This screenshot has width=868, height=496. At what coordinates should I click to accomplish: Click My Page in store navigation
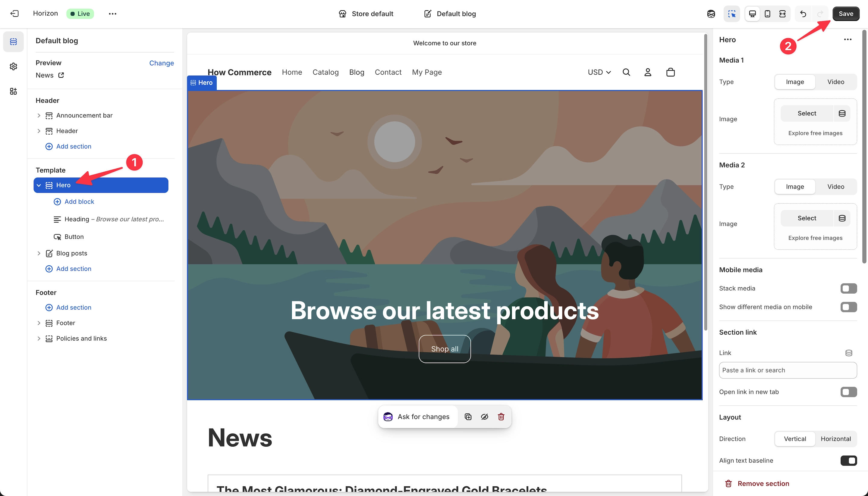click(x=427, y=72)
